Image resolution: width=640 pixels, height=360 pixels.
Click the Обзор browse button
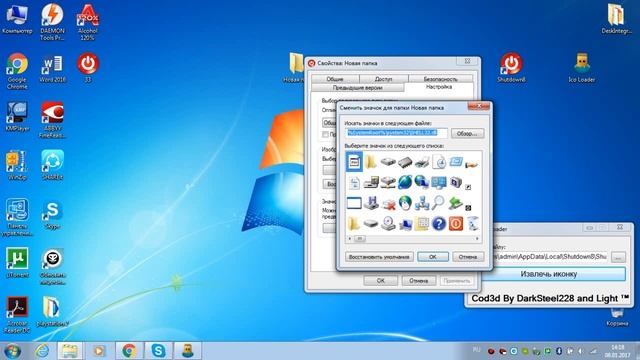point(467,133)
